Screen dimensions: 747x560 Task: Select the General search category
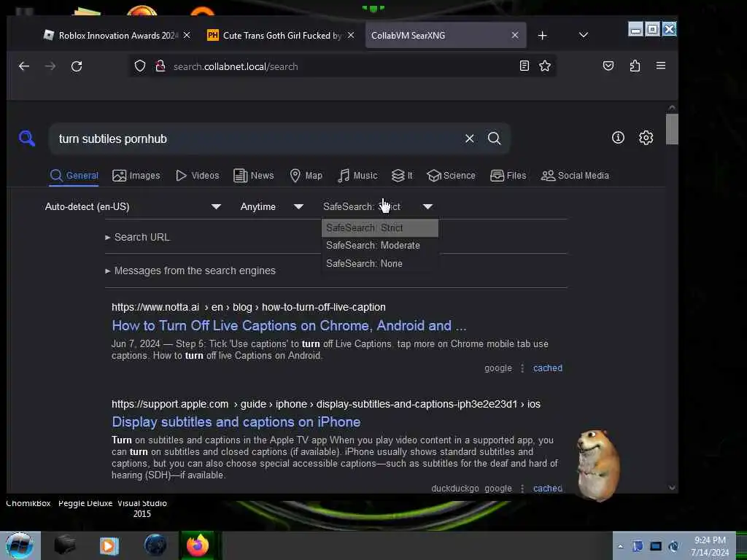74,175
